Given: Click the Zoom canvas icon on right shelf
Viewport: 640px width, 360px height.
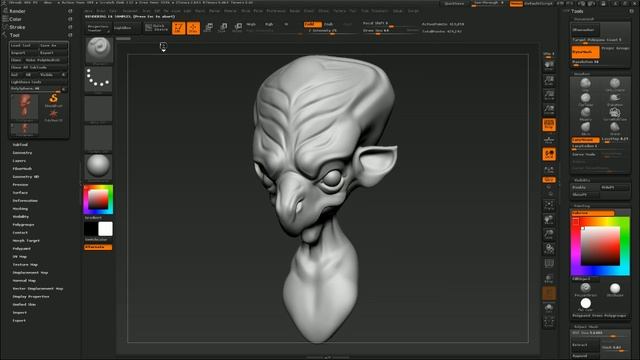Looking at the screenshot, I should tap(549, 95).
